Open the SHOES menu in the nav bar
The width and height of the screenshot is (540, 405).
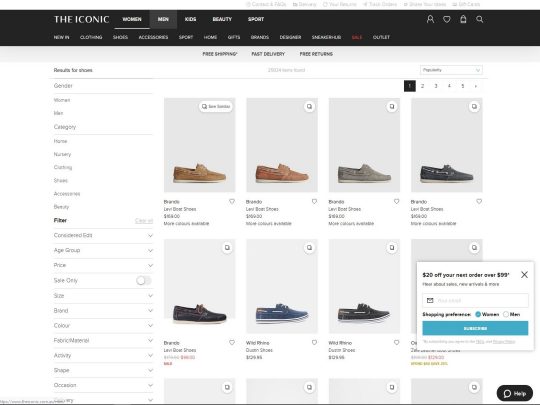coord(120,37)
